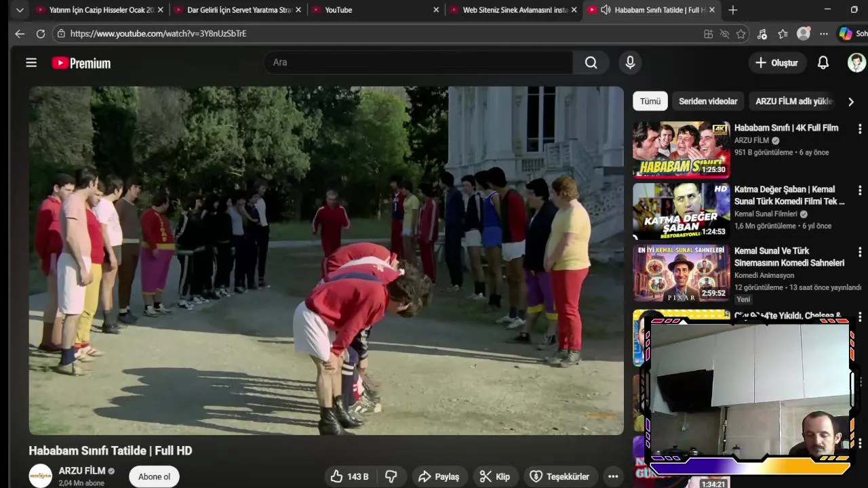Screen dimensions: 868x488
Task: Click Hababam Sınıfı | 4K Full Film title
Action: (x=786, y=127)
